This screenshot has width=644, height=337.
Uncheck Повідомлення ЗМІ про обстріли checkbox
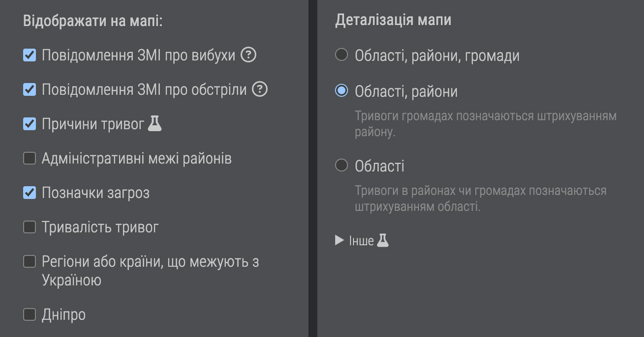pos(30,89)
